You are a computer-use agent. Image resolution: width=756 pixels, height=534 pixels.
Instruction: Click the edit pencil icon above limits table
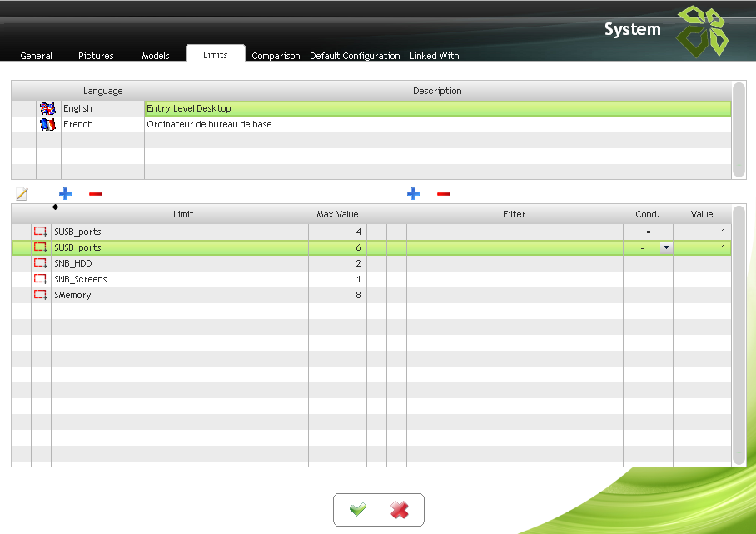tap(22, 194)
